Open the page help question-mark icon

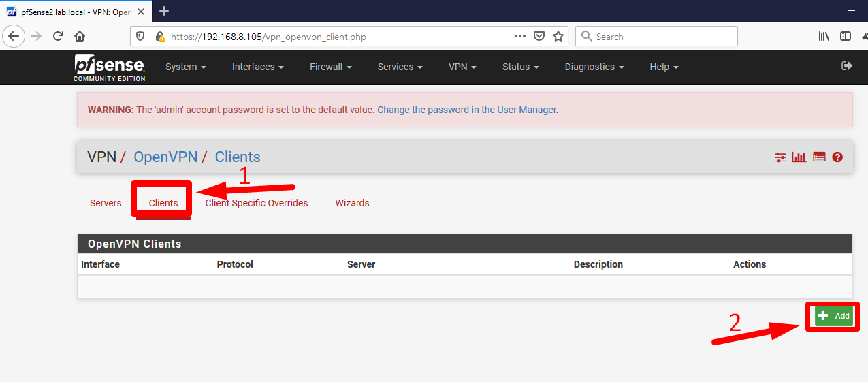(837, 157)
